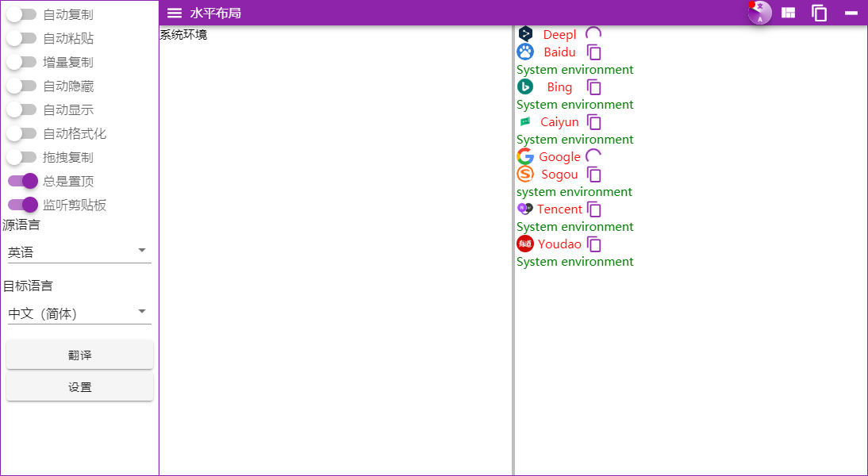Open the hamburger menu
Image resolution: width=868 pixels, height=476 pixels.
pos(174,13)
